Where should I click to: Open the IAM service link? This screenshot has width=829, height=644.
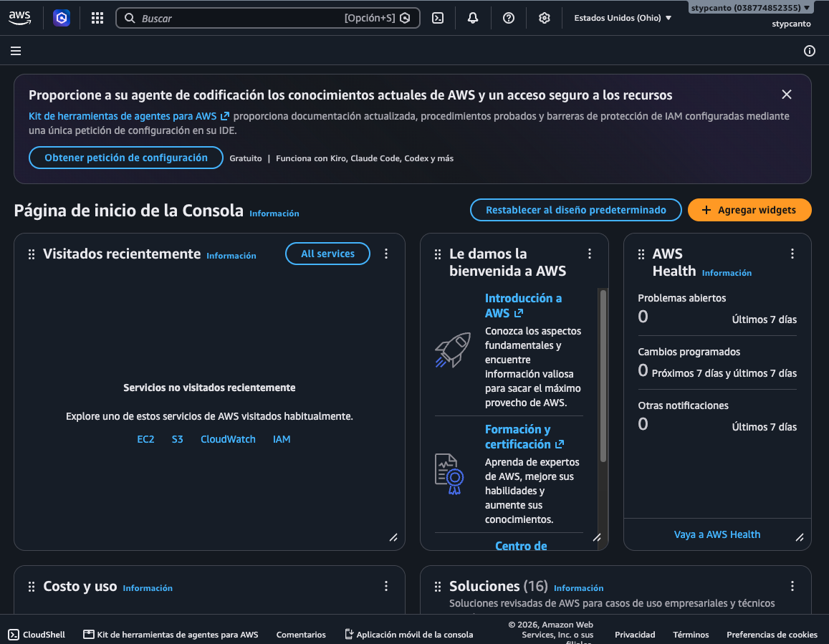tap(282, 439)
